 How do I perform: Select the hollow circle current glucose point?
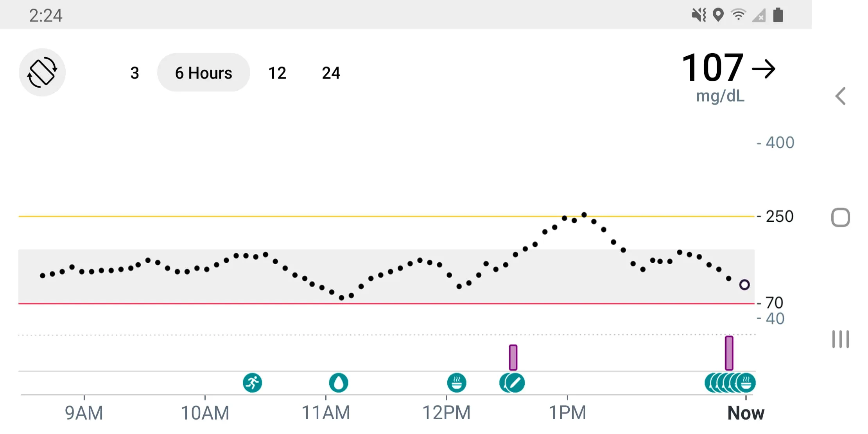click(744, 285)
